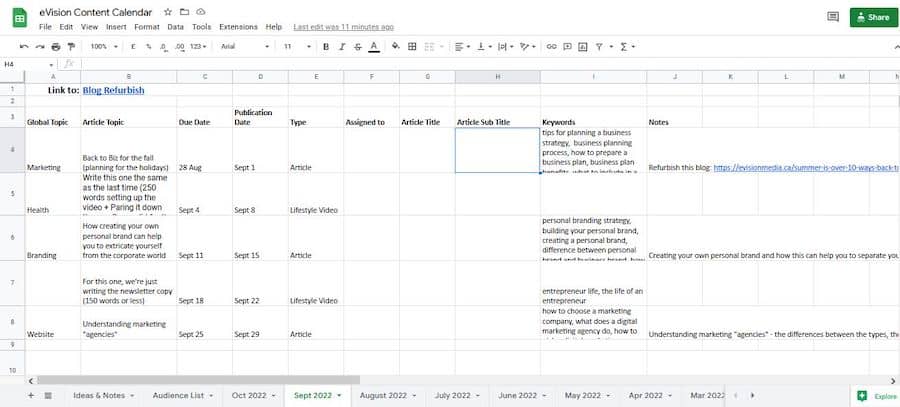Click the Move to folder icon
This screenshot has height=407, width=900.
184,12
